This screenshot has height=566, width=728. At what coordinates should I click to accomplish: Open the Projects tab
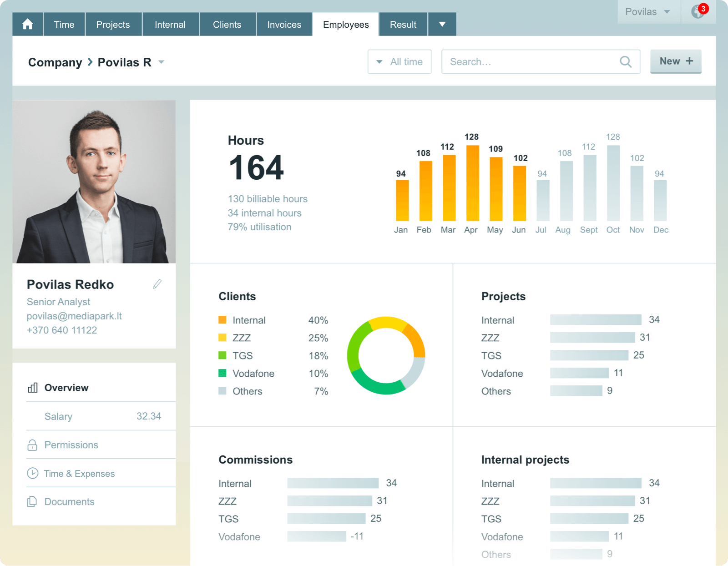[x=113, y=25]
